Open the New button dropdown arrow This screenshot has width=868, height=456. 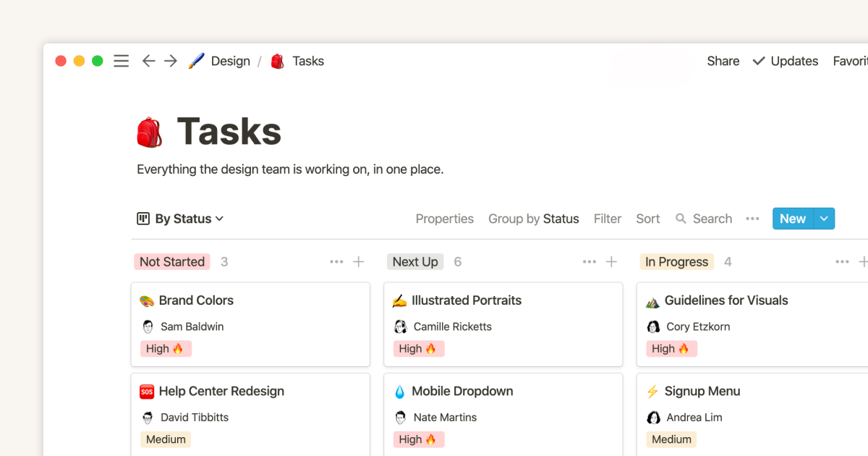823,219
